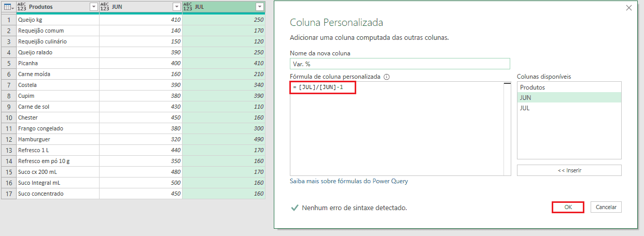The image size is (644, 236).
Task: Click the Carne moída cell
Action: [x=58, y=74]
